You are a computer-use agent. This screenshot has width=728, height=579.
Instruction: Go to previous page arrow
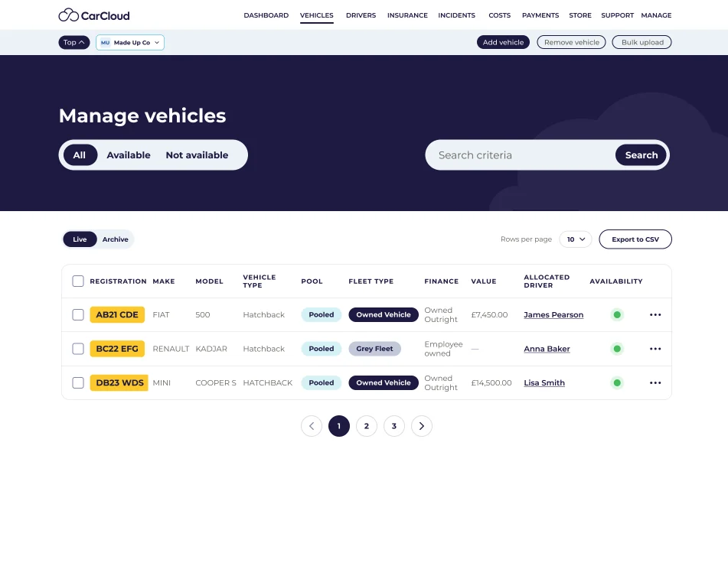point(312,426)
